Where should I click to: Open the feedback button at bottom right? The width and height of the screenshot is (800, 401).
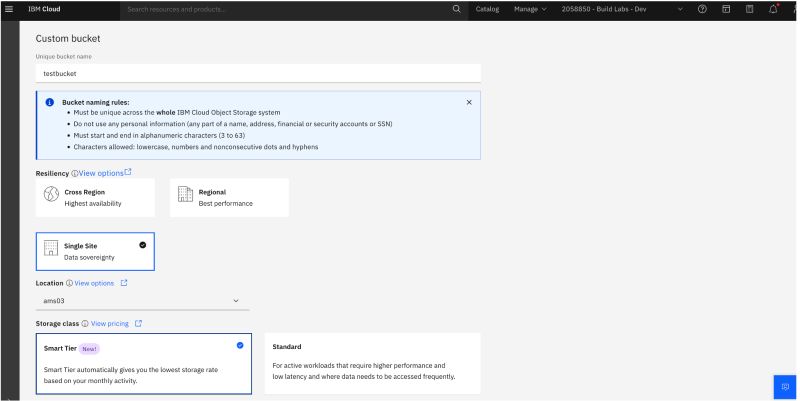[785, 387]
